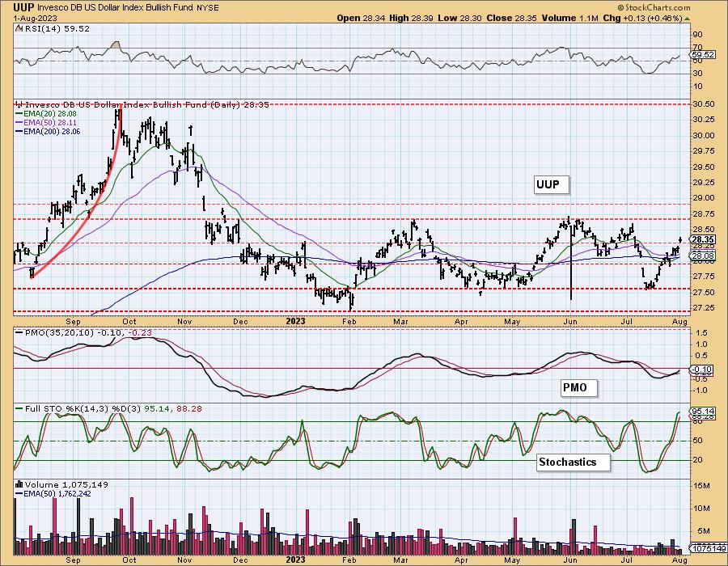Click the UUP annotation box on price chart
The image size is (728, 566).
(x=551, y=184)
